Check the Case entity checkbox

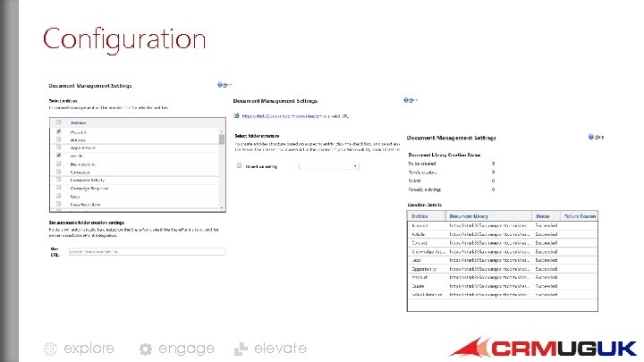click(x=58, y=196)
